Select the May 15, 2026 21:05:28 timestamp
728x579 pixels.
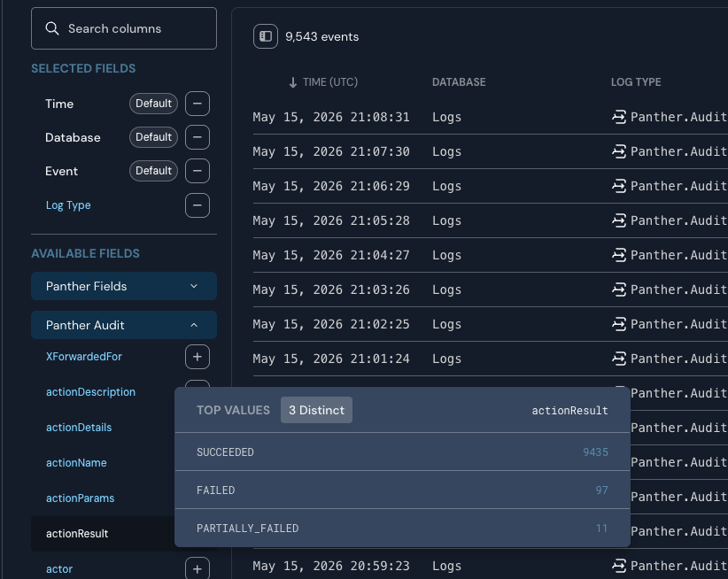tap(331, 220)
